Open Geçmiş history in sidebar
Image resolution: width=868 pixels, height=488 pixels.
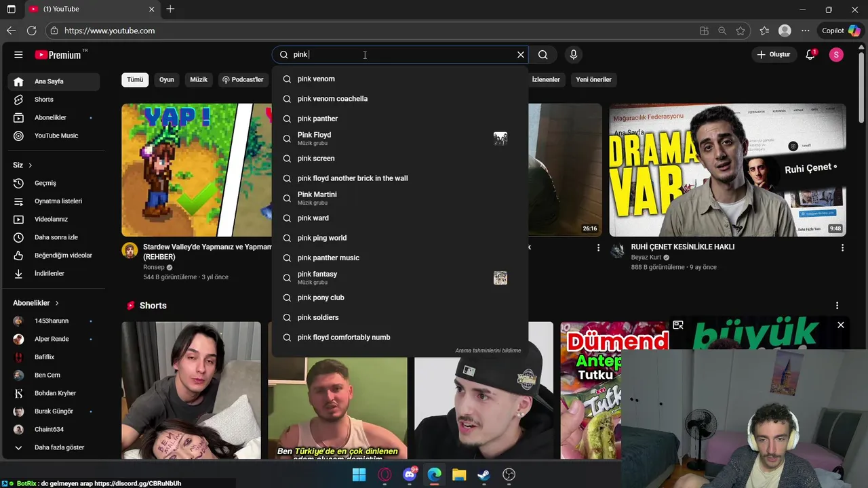coord(54,183)
